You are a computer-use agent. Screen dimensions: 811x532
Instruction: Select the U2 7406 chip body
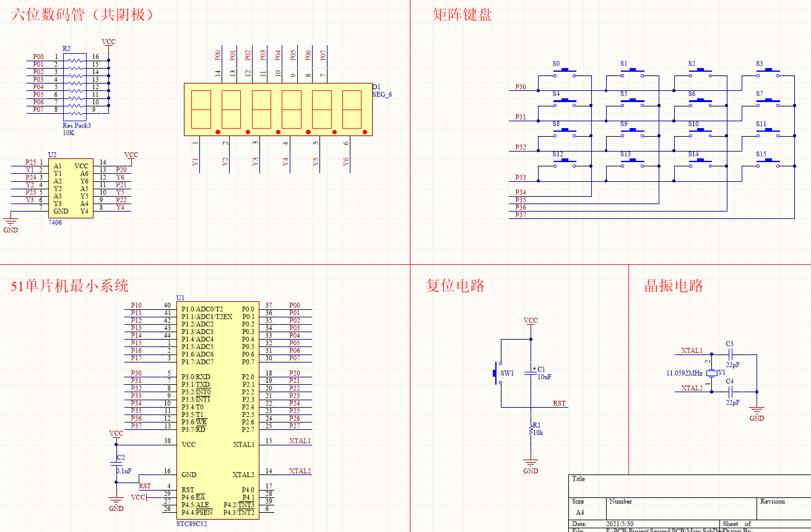pos(71,188)
